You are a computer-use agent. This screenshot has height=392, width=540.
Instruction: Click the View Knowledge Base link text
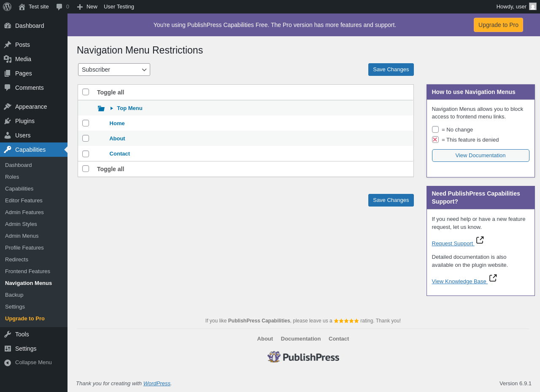[x=459, y=282]
